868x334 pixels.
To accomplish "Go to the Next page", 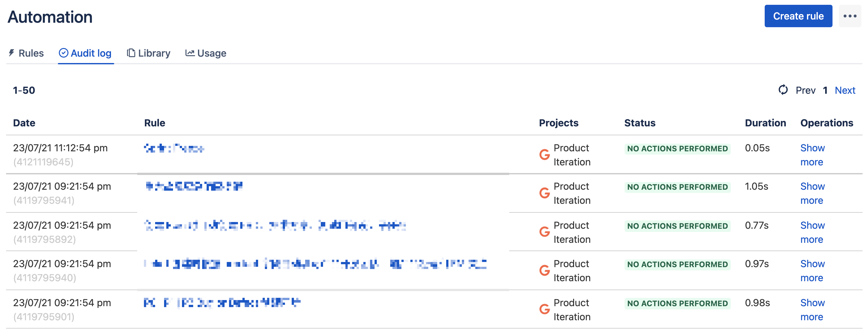I will (845, 90).
